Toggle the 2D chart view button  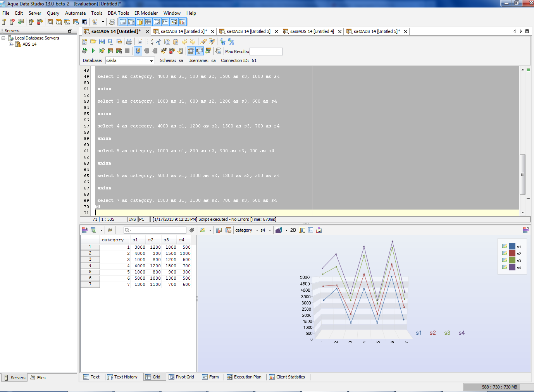tap(293, 230)
